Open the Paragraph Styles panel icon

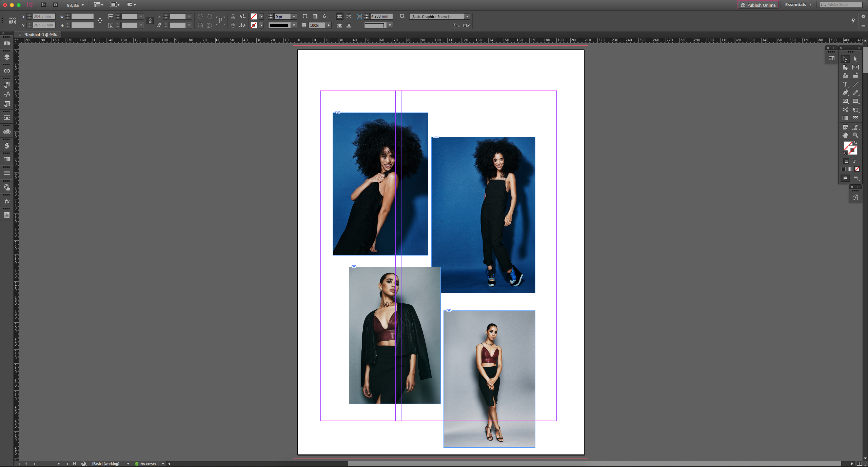point(7,85)
